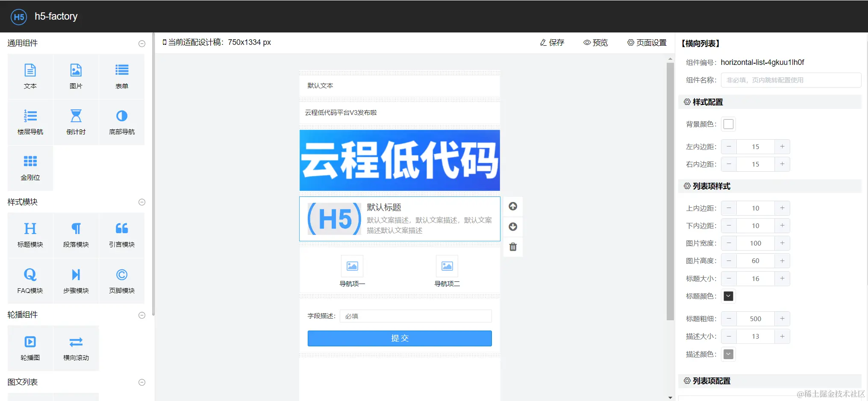
Task: Select the 底部导航 bottom navigation component
Action: click(122, 117)
